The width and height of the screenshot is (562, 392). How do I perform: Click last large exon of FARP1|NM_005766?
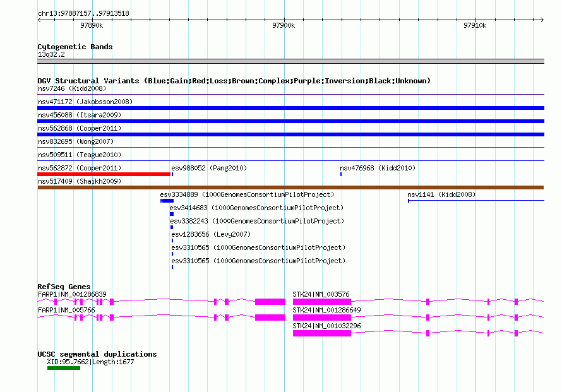pyautogui.click(x=270, y=318)
